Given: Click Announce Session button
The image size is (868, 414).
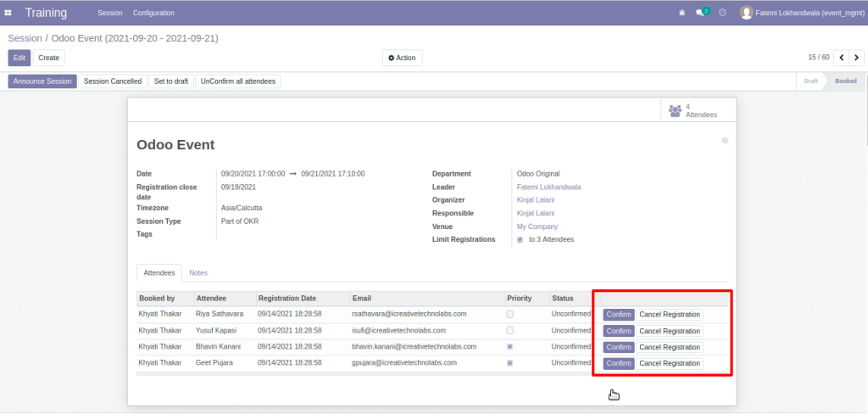Looking at the screenshot, I should click(x=42, y=81).
